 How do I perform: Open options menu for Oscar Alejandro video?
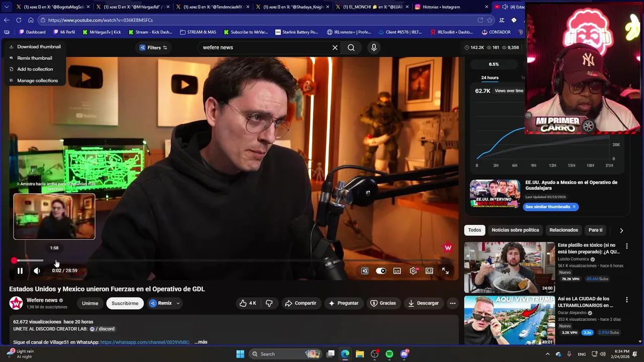tap(626, 300)
